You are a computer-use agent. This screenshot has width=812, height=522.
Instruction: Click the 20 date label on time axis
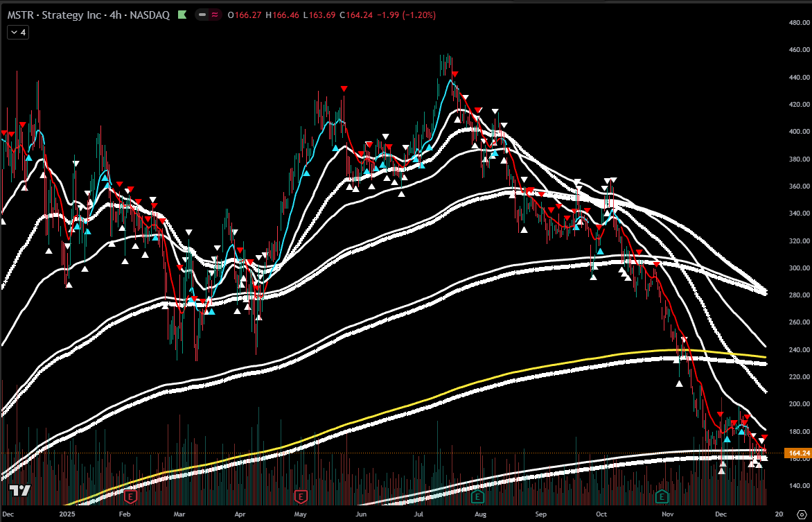[779, 514]
